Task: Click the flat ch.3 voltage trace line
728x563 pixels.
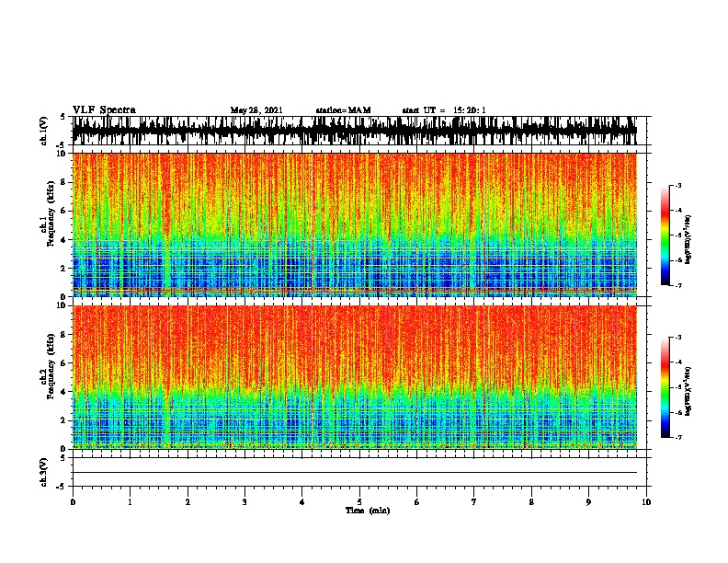Action: pos(355,473)
